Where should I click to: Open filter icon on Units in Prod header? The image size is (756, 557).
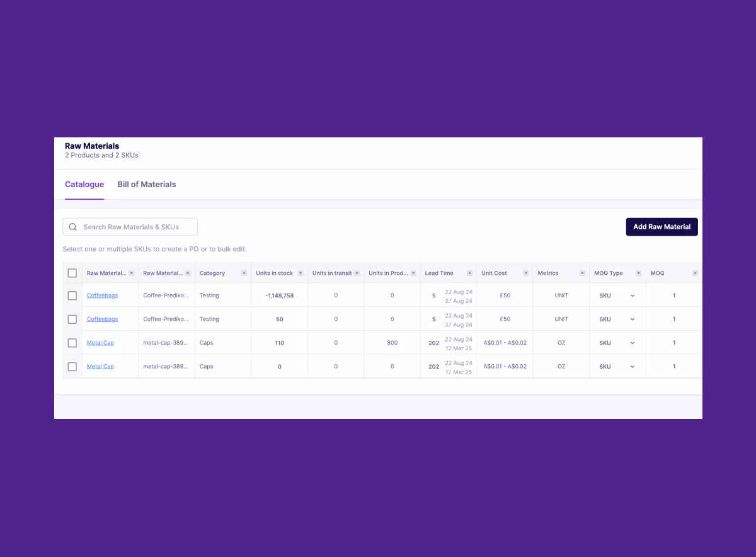click(x=413, y=273)
